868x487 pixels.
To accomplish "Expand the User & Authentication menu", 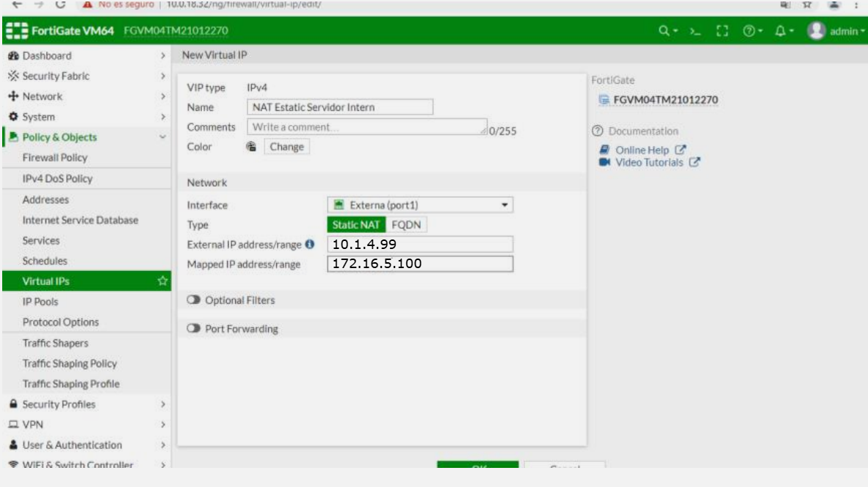I will pos(87,445).
